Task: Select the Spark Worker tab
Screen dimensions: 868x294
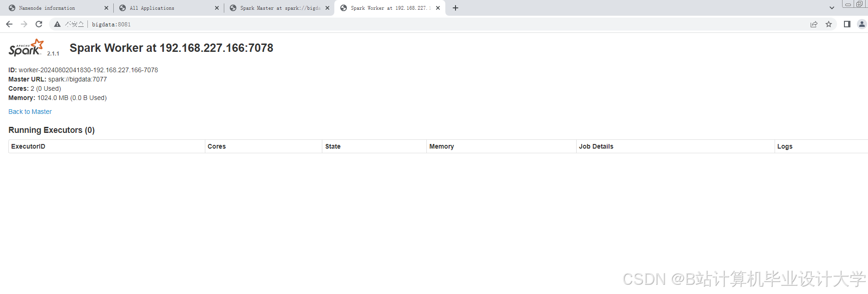Action: [390, 8]
